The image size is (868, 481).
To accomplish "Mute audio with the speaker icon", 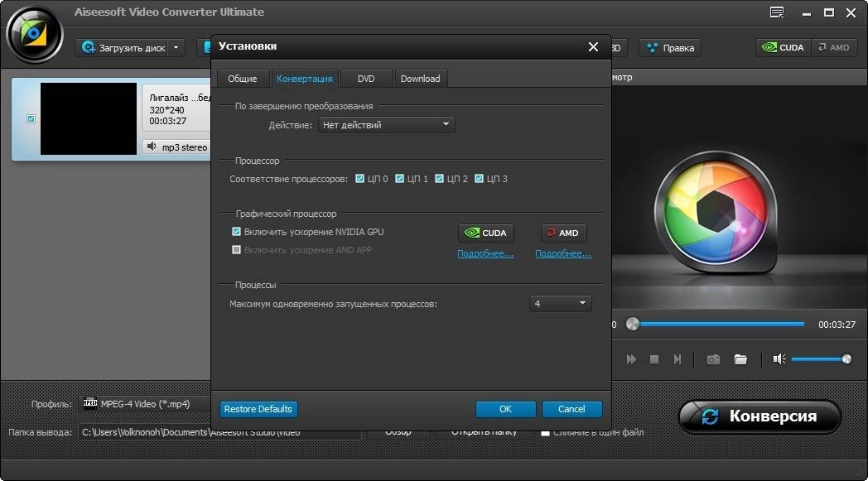I will click(x=779, y=359).
